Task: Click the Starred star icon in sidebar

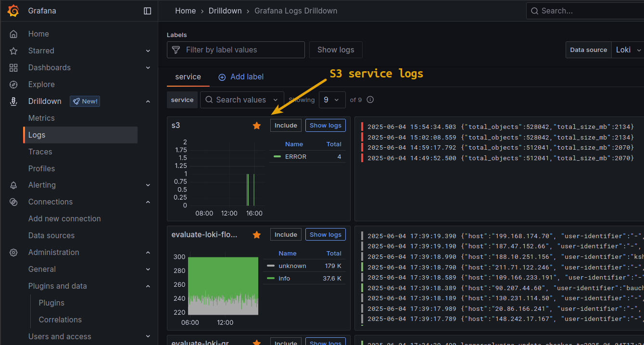Action: pos(13,51)
